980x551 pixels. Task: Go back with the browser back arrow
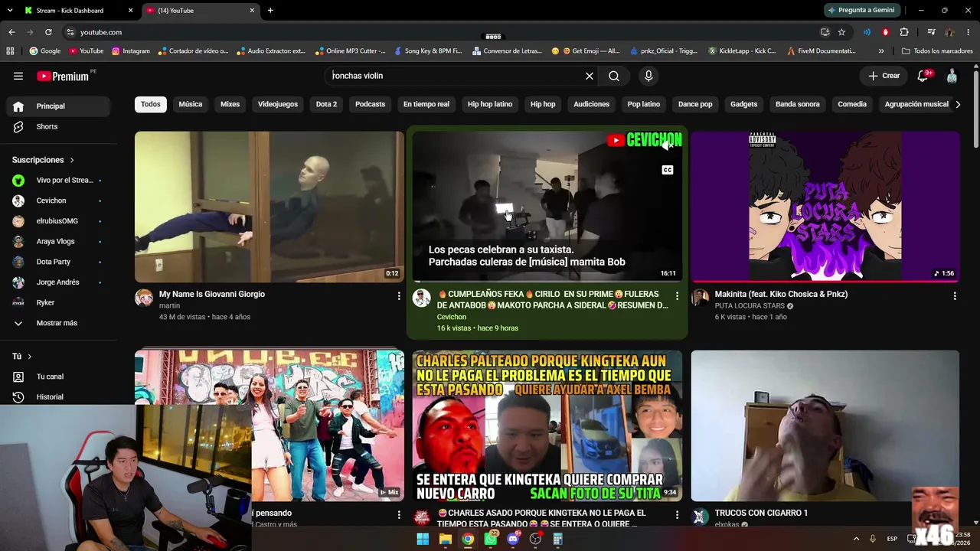[11, 32]
